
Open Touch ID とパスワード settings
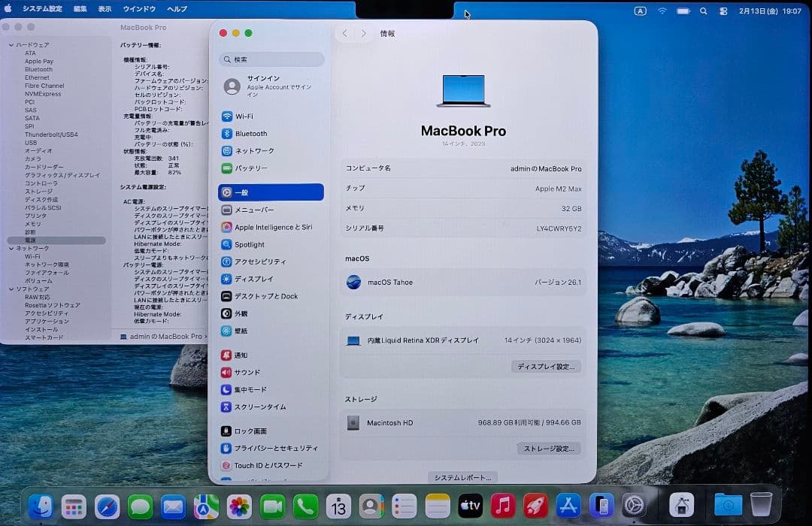coord(269,465)
